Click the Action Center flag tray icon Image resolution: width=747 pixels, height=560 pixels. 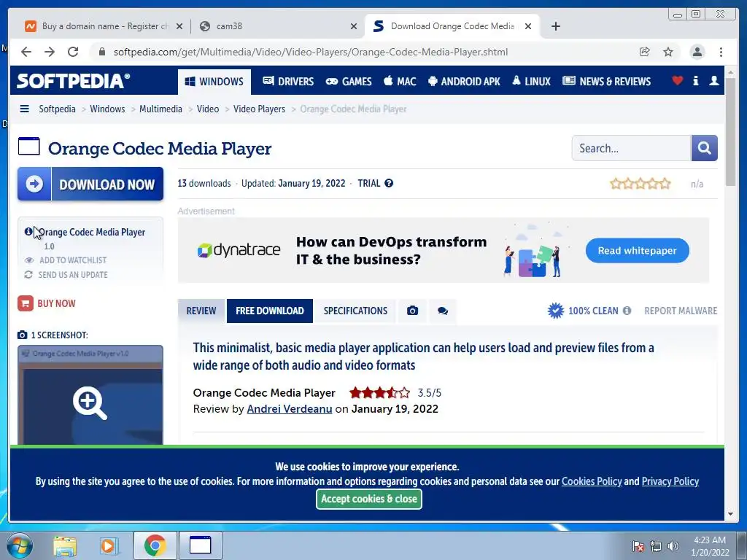tap(638, 546)
